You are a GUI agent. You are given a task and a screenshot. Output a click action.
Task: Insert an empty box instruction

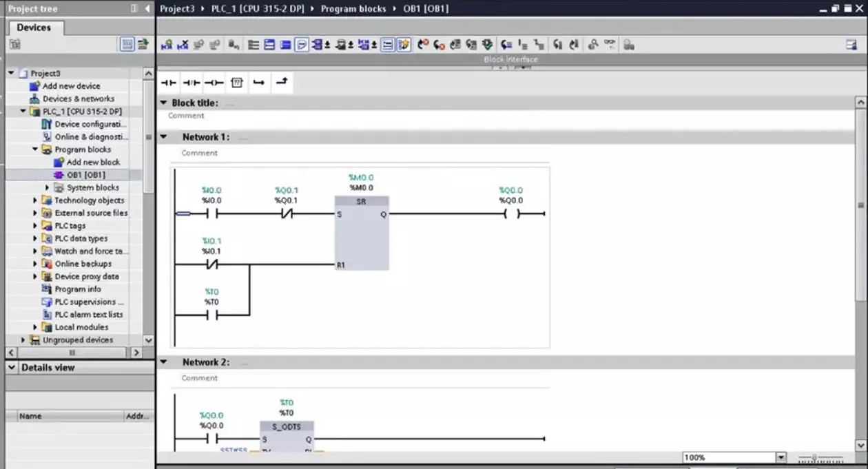(237, 83)
